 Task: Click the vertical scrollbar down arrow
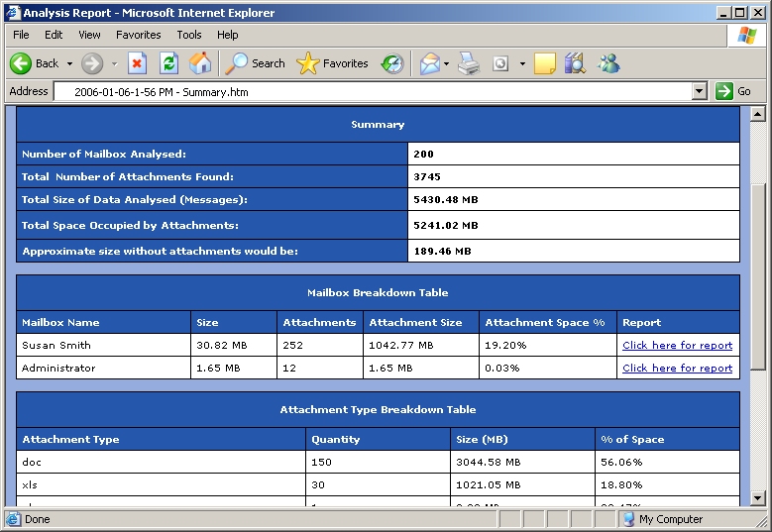coord(757,498)
